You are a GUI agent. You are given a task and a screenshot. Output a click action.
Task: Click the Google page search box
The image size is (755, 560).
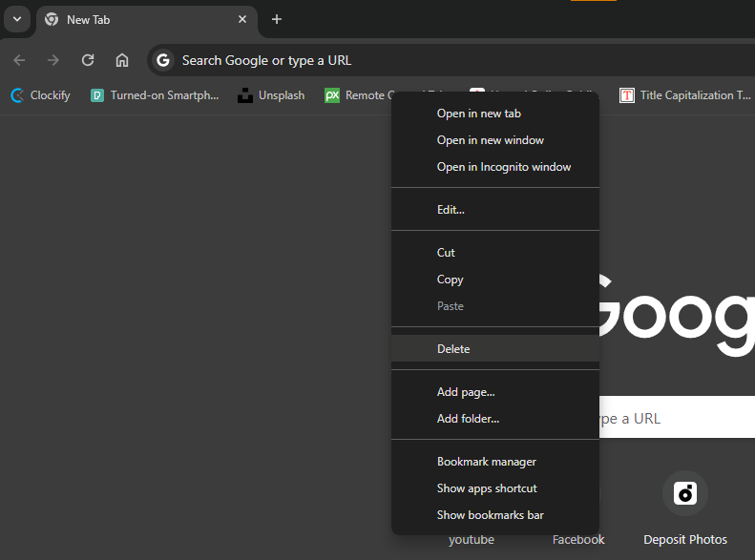677,417
